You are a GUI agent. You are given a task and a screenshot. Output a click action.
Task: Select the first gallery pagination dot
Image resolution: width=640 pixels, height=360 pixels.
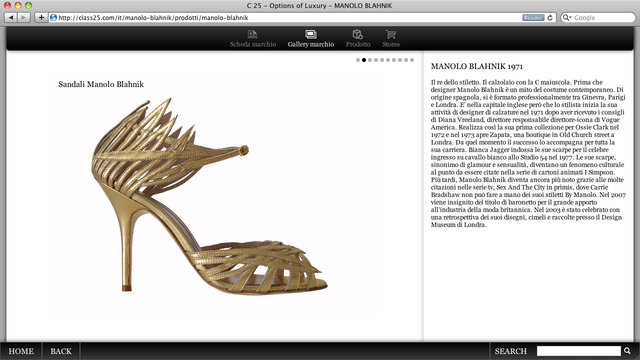[x=358, y=60]
